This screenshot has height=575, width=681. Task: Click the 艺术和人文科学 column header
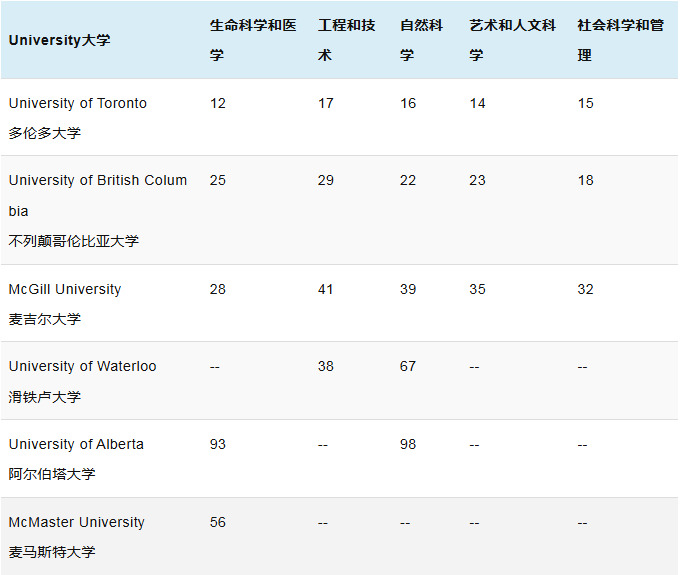point(512,40)
